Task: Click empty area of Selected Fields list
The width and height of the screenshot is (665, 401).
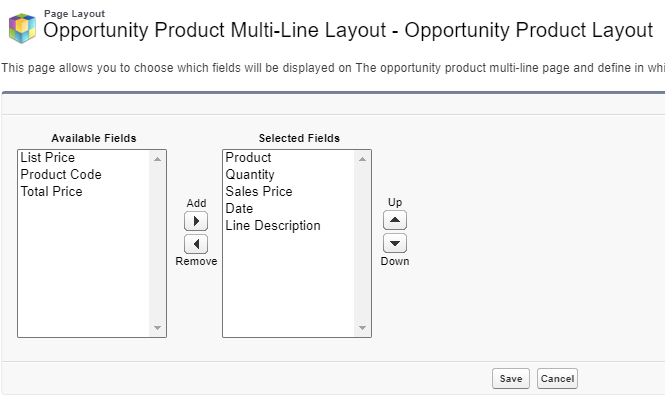Action: click(x=288, y=290)
